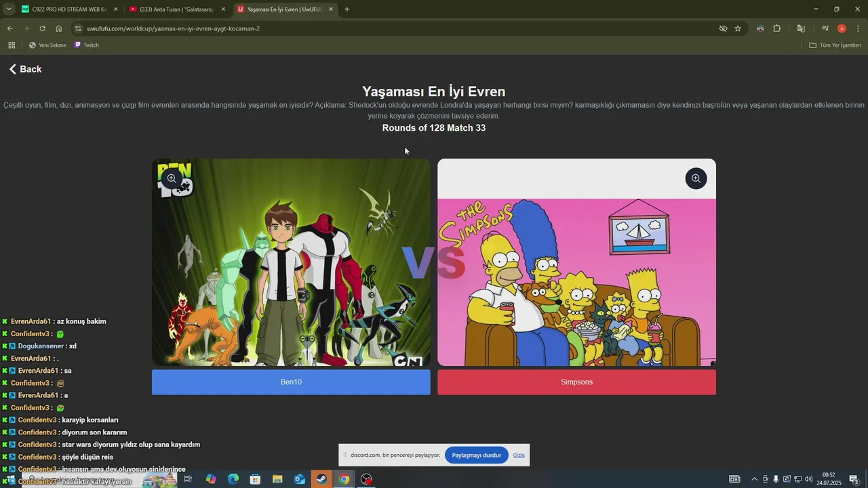Open Microsoft Edge from taskbar
This screenshot has width=868, height=488.
click(x=233, y=479)
